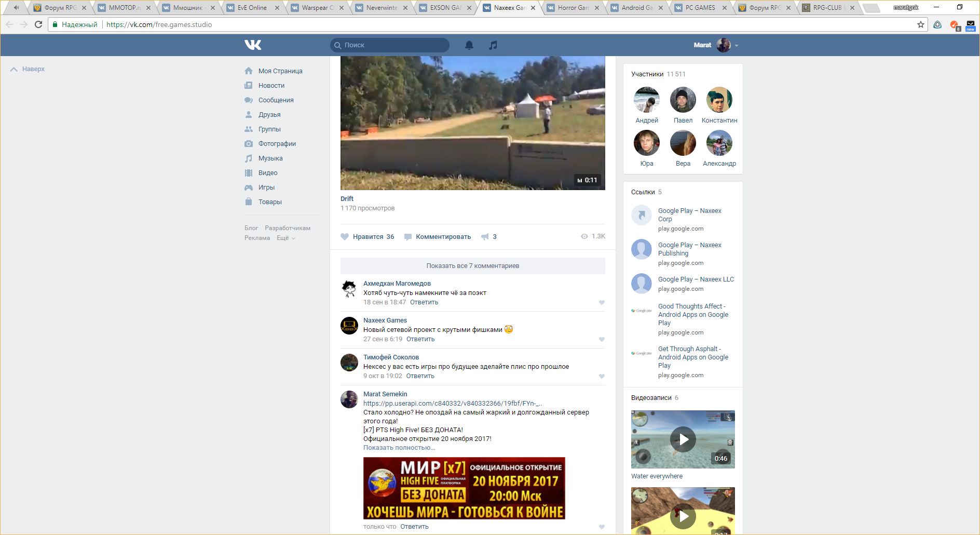
Task: Open the music player note icon
Action: pos(493,45)
